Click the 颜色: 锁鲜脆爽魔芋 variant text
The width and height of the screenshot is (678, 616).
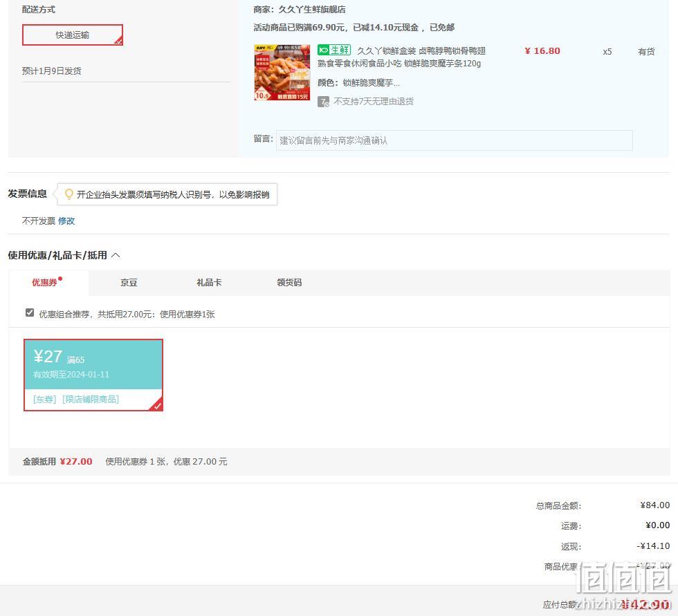coord(358,82)
